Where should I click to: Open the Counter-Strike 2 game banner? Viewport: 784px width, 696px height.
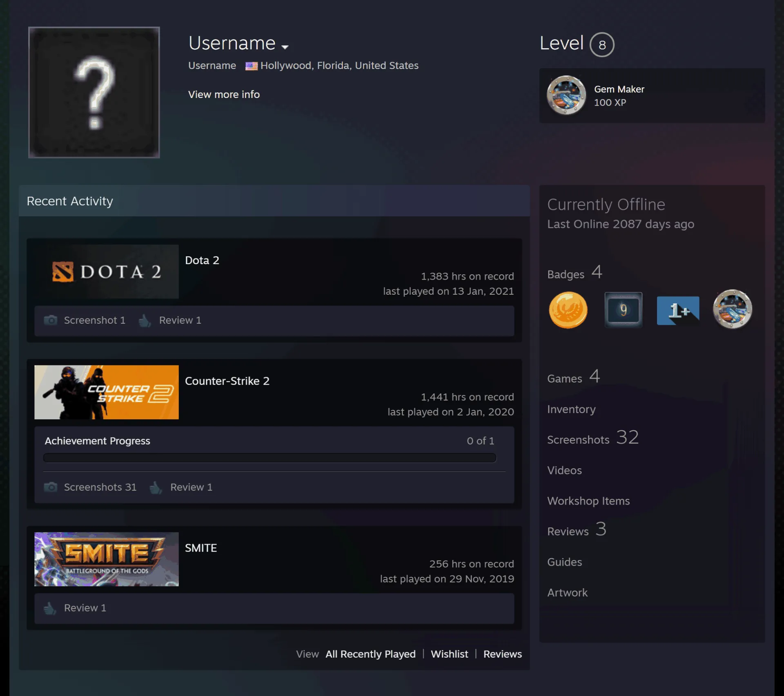pyautogui.click(x=107, y=392)
